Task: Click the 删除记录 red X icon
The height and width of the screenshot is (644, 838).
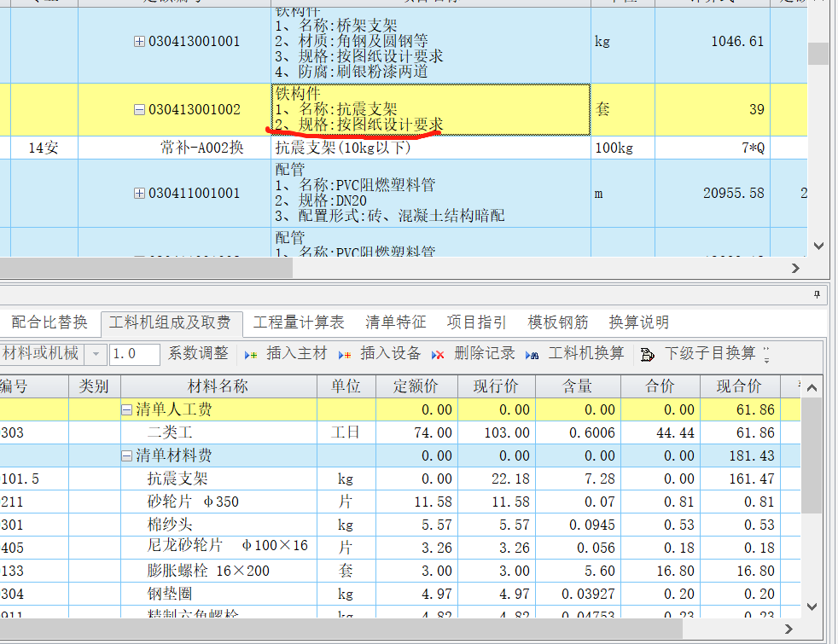Action: click(438, 355)
